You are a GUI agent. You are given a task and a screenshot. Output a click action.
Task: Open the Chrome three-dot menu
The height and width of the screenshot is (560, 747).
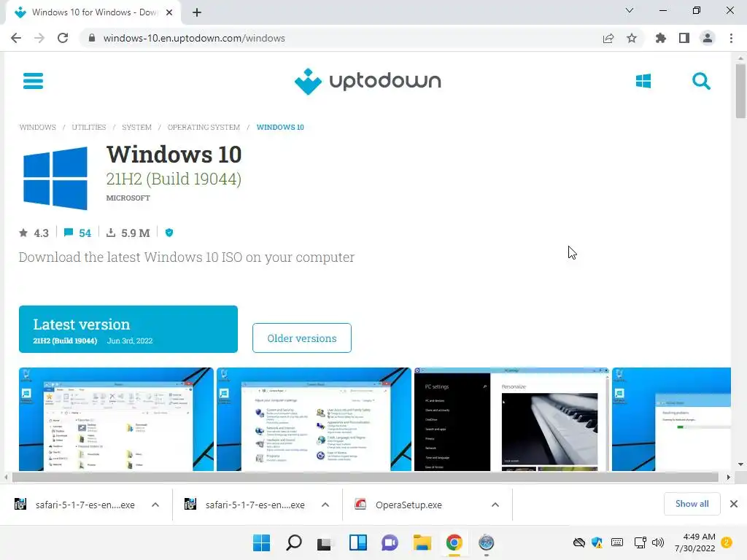731,38
